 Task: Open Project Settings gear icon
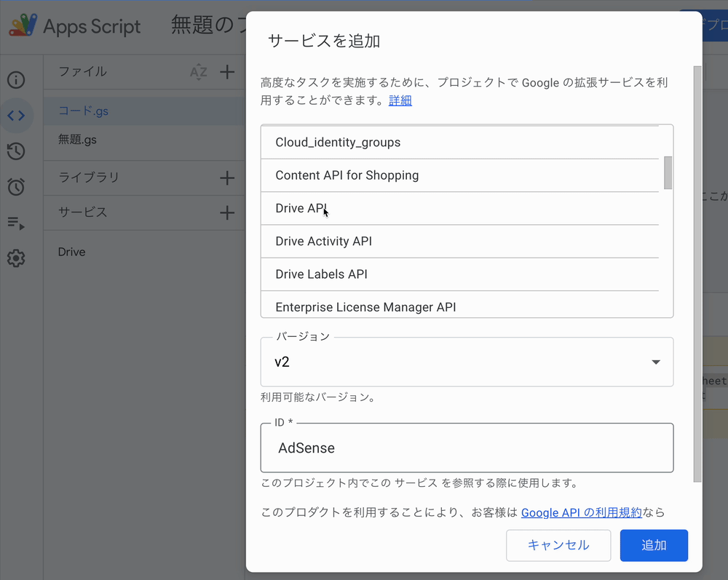(16, 258)
